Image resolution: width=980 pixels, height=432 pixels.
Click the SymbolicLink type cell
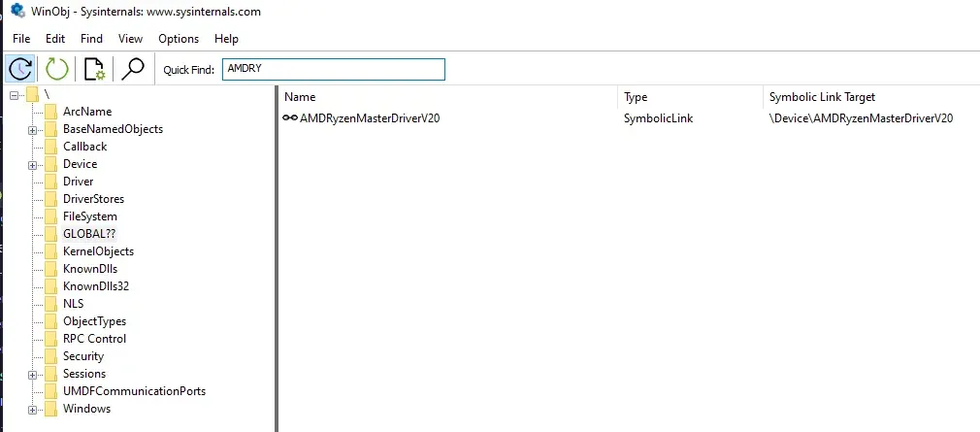(x=658, y=117)
